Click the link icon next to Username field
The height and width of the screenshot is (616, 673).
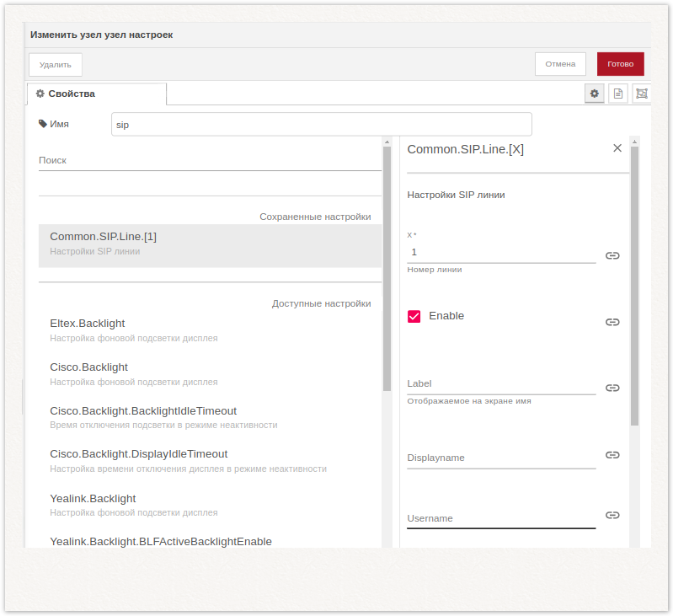point(612,515)
